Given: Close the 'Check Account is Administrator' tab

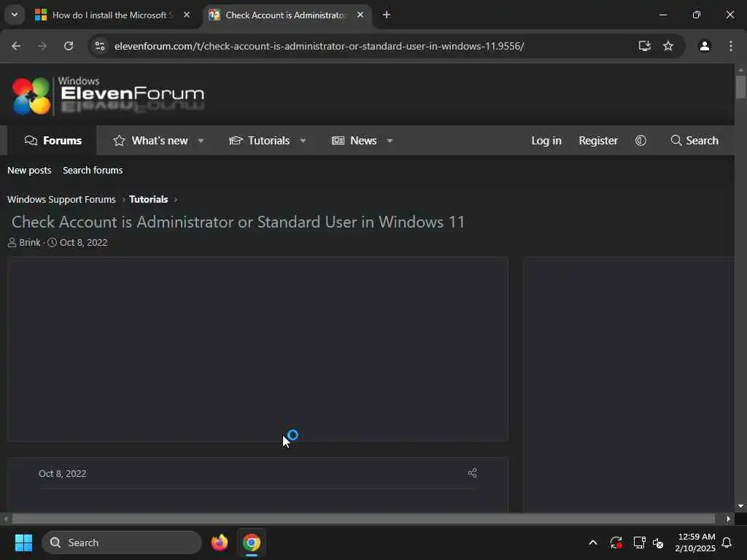Looking at the screenshot, I should [360, 15].
